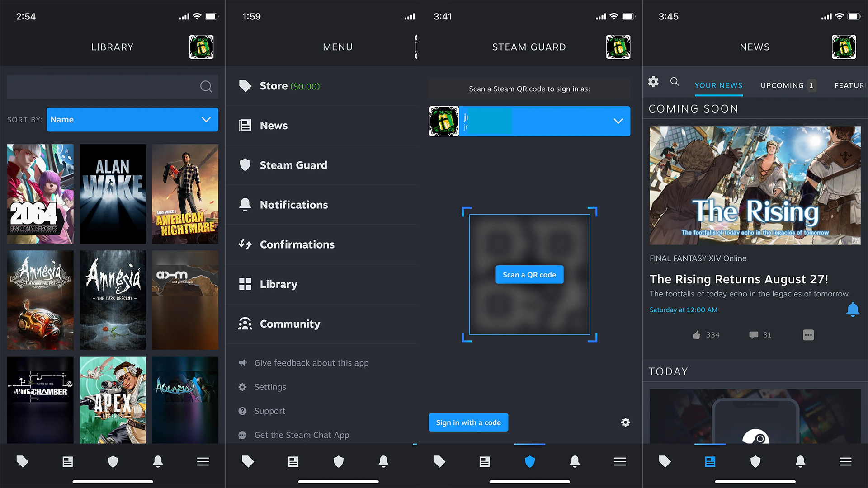868x488 pixels.
Task: Open the Antichamber game cover
Action: pos(40,400)
